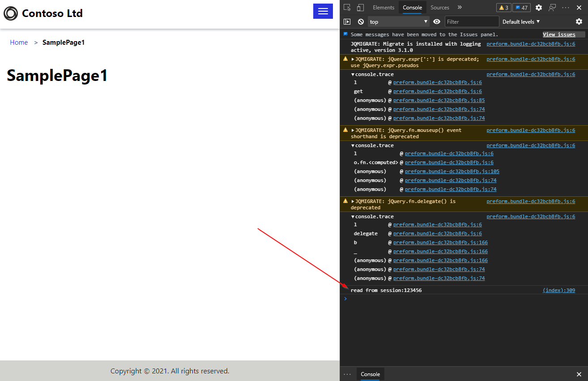Open the DevTools three-dots customize menu
The height and width of the screenshot is (381, 588).
(x=566, y=8)
